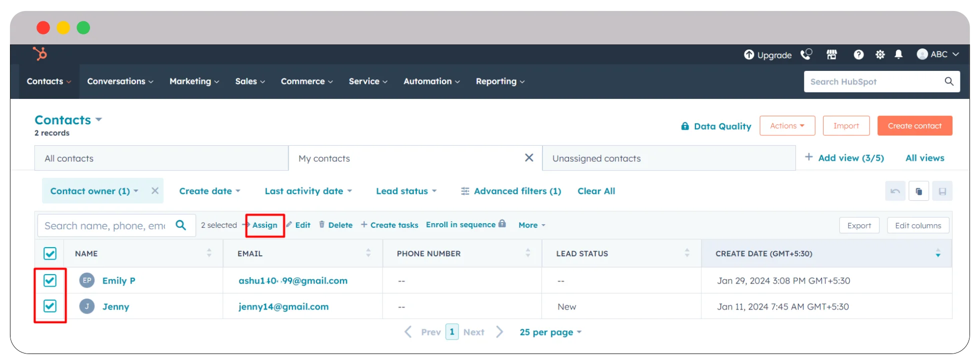The height and width of the screenshot is (364, 980).
Task: Click Edit for selected contacts
Action: click(298, 225)
